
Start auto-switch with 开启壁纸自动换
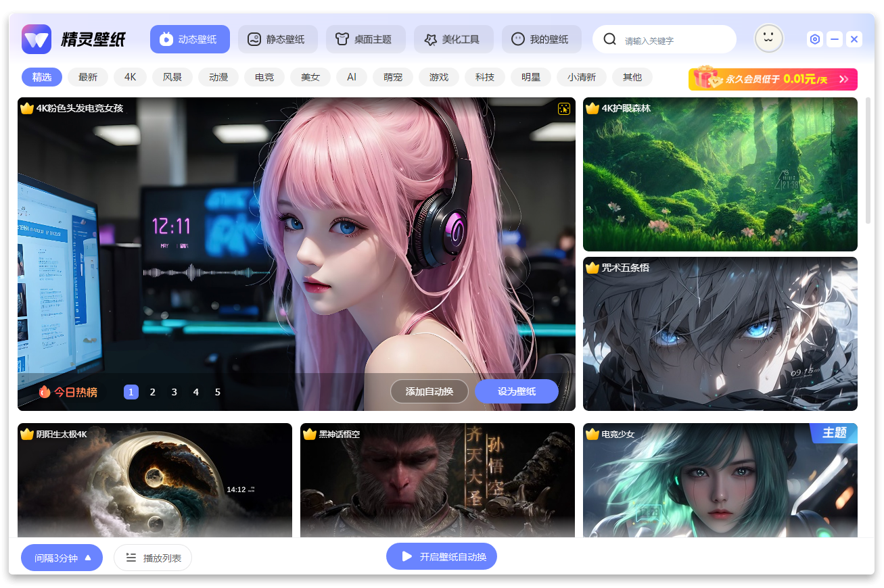click(x=442, y=556)
